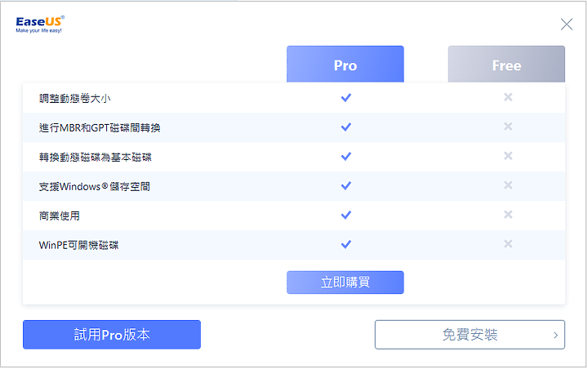This screenshot has height=369, width=588.
Task: Click Free cross for 商業使用
Action: point(508,215)
